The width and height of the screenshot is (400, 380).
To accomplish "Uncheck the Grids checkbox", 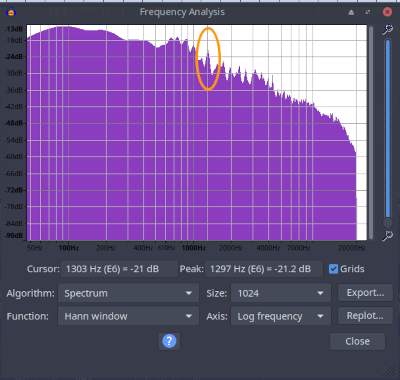I will coord(333,269).
